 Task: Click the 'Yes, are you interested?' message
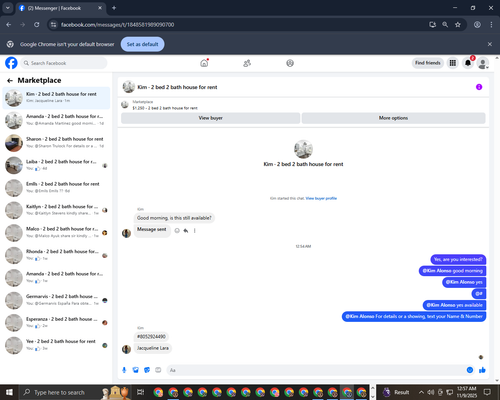pos(458,259)
